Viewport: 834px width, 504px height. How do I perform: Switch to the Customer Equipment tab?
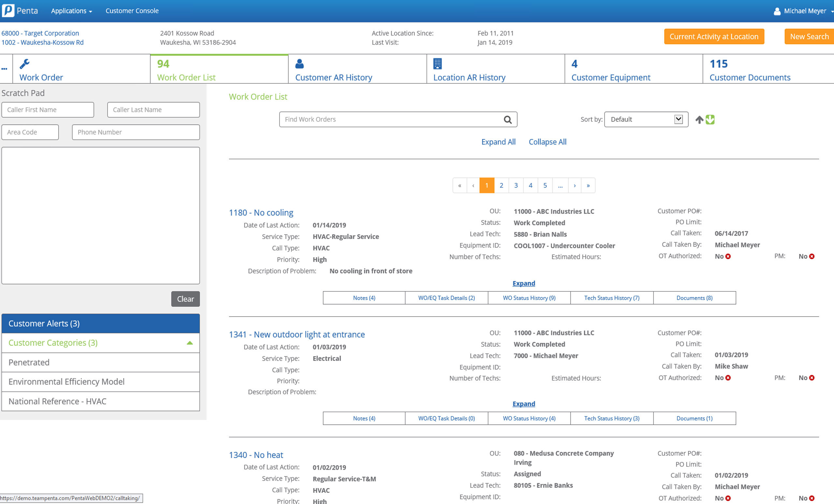point(610,77)
